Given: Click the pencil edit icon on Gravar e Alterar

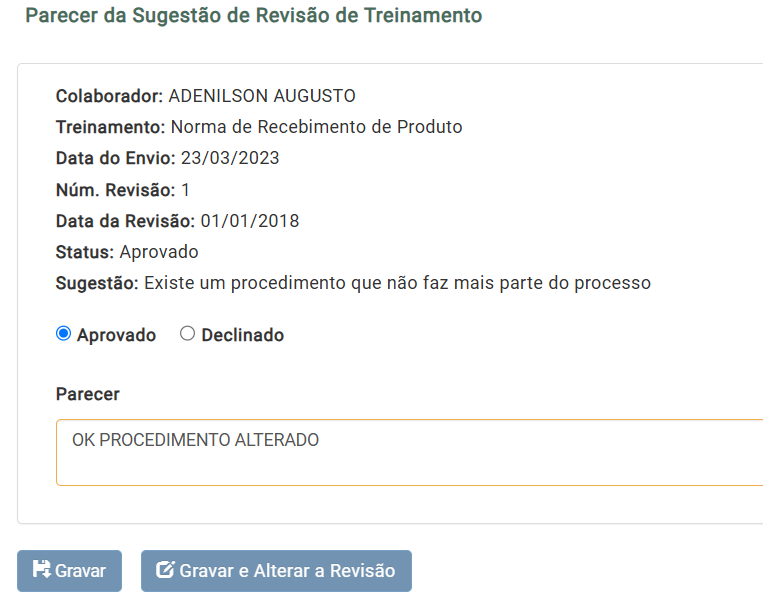Looking at the screenshot, I should point(165,569).
